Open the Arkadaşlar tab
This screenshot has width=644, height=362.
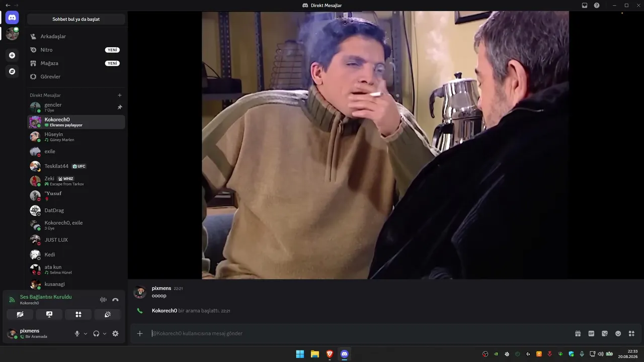tap(76, 36)
